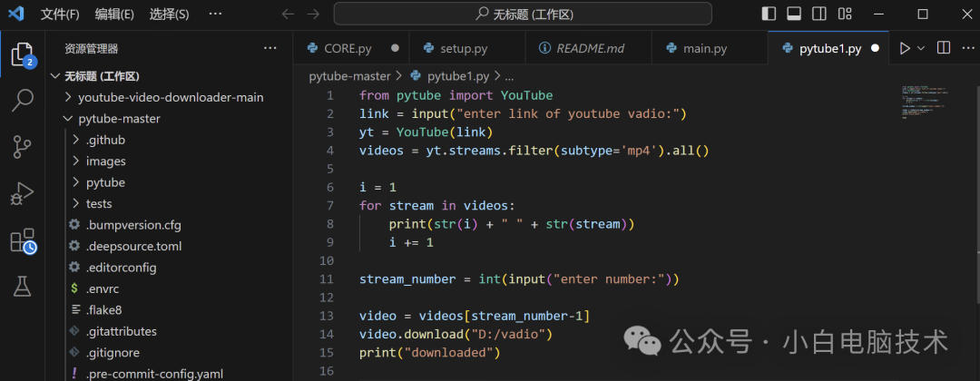
Task: Expand youtube-video-downloader-main folder
Action: point(170,97)
